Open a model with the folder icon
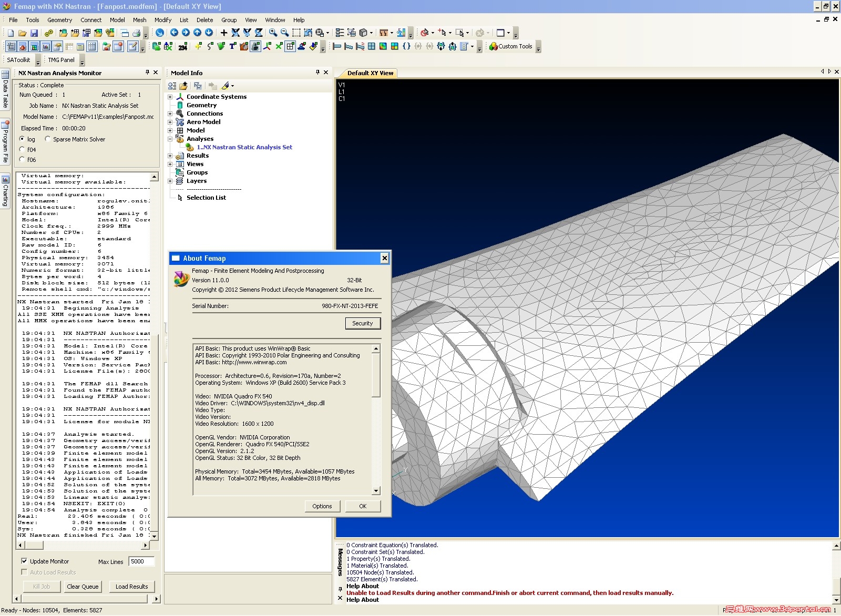The width and height of the screenshot is (841, 616). point(22,33)
